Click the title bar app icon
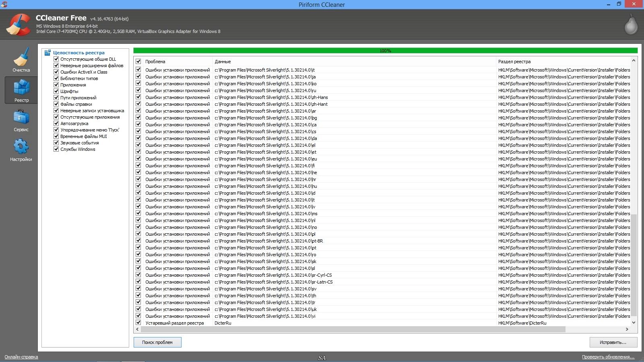The image size is (644, 362). [4, 4]
